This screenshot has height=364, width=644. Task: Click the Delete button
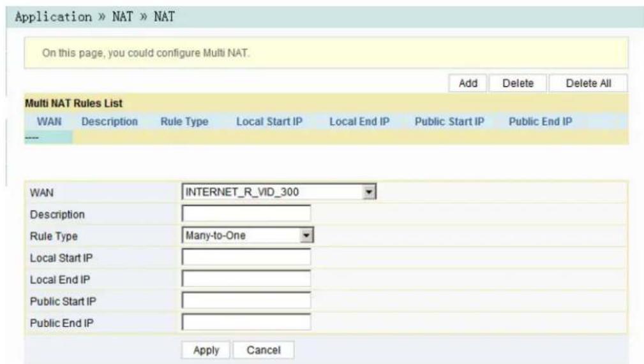518,84
